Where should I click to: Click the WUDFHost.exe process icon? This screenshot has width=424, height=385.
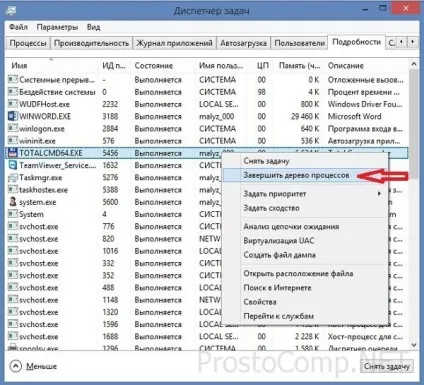[13, 104]
